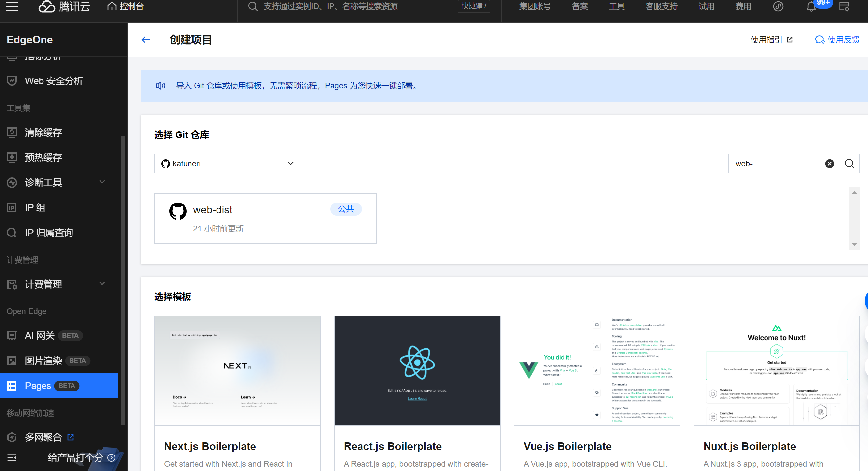The width and height of the screenshot is (868, 471).
Task: Click the repository search magnifier icon
Action: (x=850, y=164)
